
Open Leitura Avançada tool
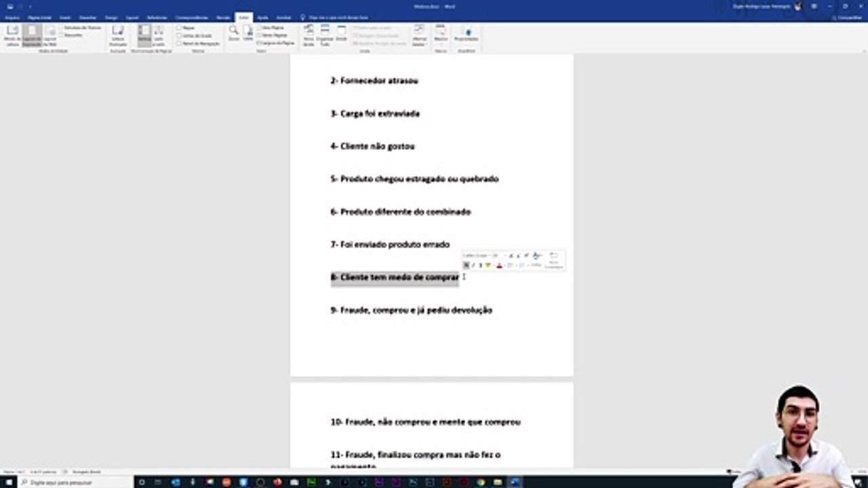pyautogui.click(x=118, y=35)
